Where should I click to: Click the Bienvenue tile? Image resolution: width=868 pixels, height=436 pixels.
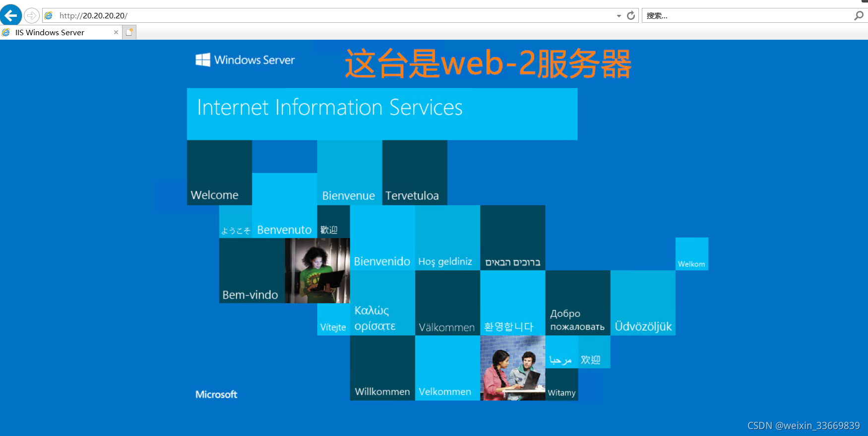(350, 173)
